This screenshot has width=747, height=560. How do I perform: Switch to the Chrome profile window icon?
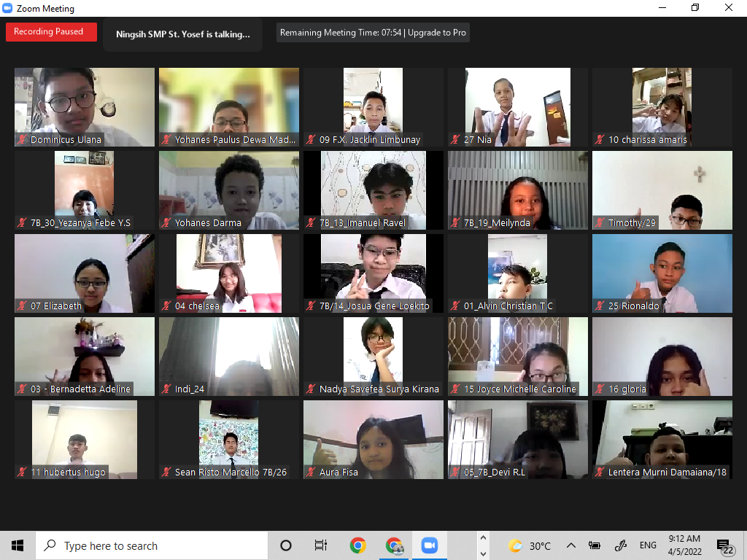click(x=394, y=545)
